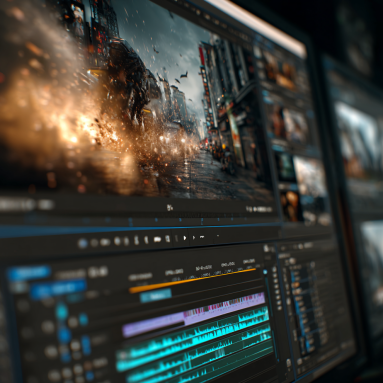Screen dimensions: 383x383
Task: Click the blue playhead marker on the timeline ruler
Action: click(265, 272)
